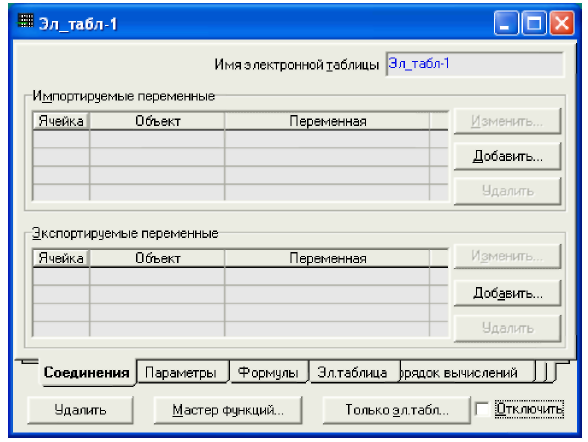Image resolution: width=588 pixels, height=442 pixels.
Task: Click Объект column header in the export table
Action: pos(157,258)
